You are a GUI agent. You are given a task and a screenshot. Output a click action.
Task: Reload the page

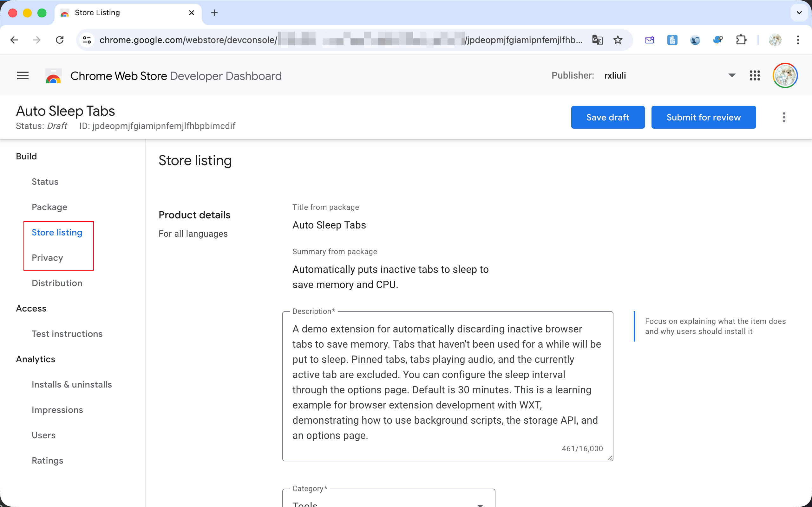(60, 40)
